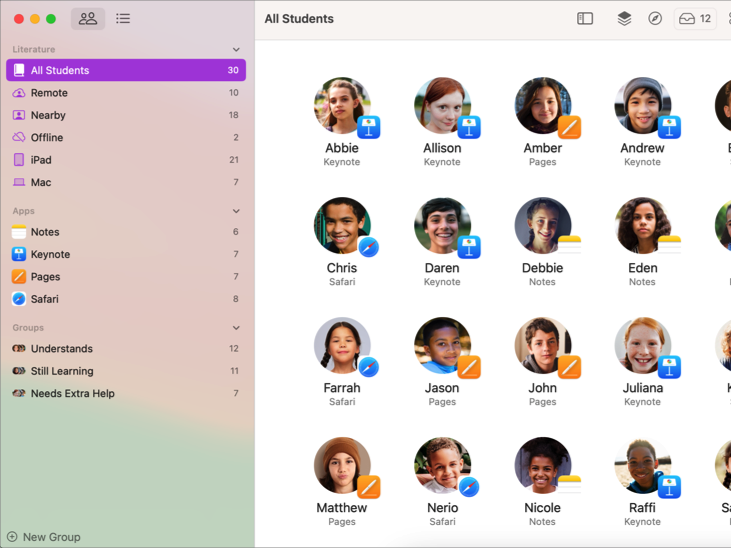Click the Notes badge on Debbie's photo
731x548 pixels.
pyautogui.click(x=569, y=246)
